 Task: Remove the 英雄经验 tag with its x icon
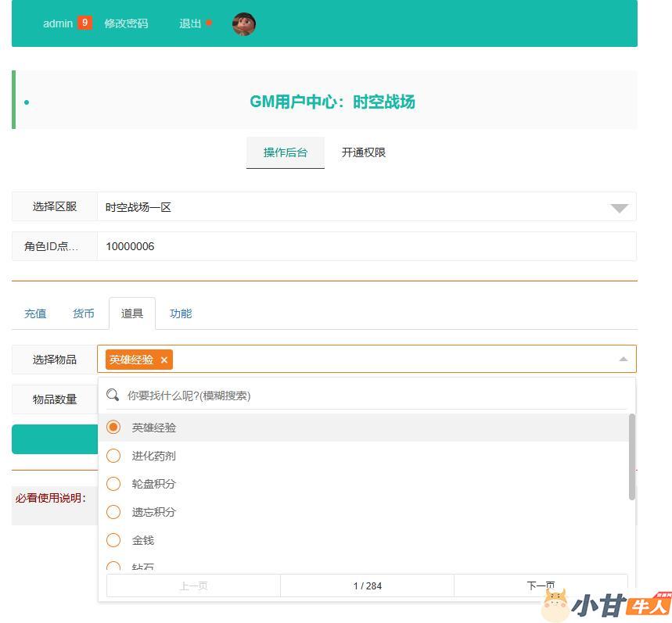pyautogui.click(x=164, y=360)
